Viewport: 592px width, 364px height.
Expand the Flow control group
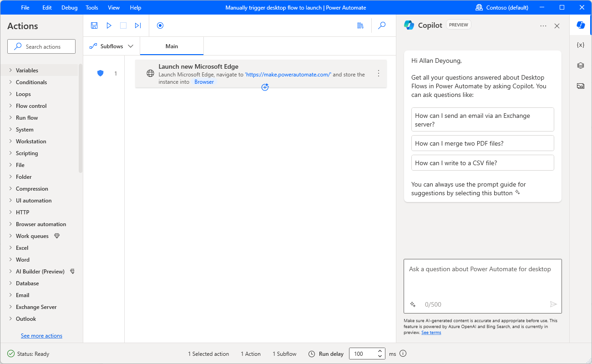pos(10,106)
